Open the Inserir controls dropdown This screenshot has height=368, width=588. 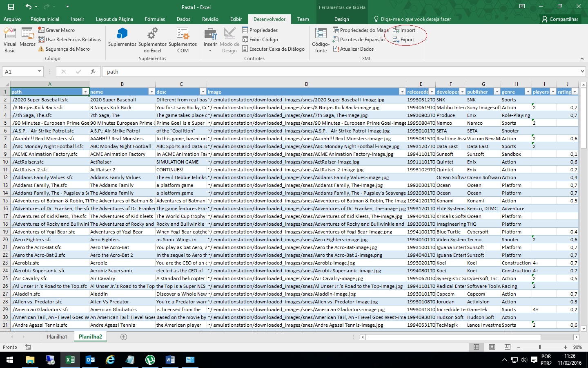pos(210,39)
